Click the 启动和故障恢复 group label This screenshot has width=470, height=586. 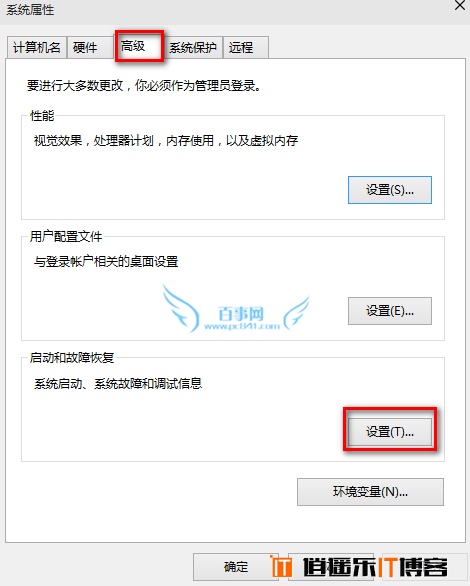72,358
